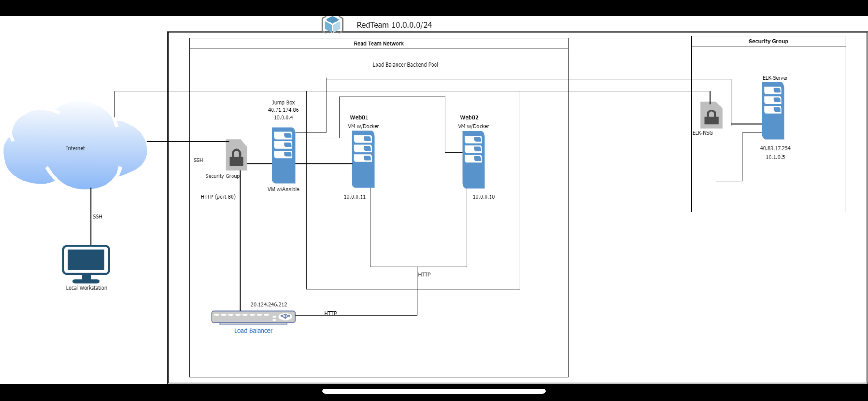The height and width of the screenshot is (401, 868).
Task: Click the Jump Box server icon
Action: (x=283, y=155)
